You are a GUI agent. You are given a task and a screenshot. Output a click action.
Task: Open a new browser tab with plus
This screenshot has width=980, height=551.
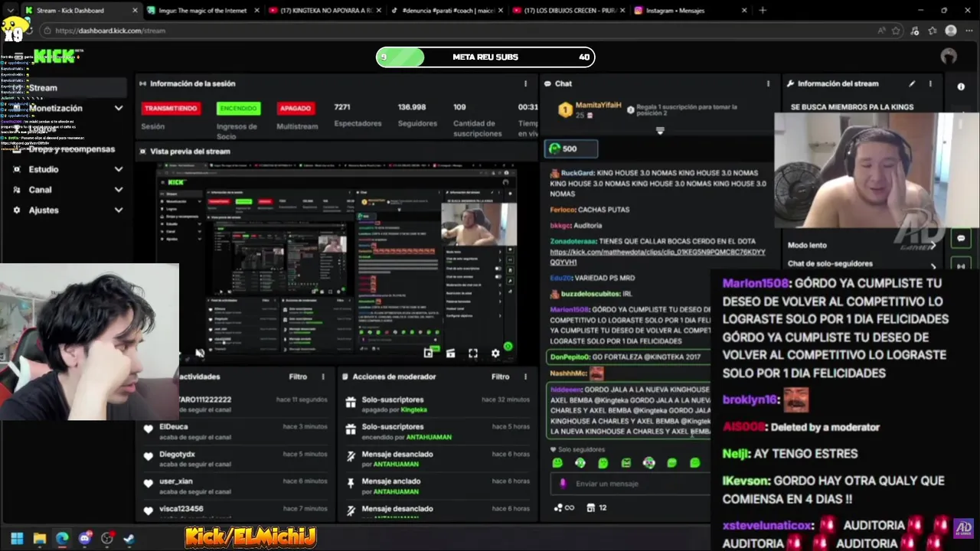click(762, 11)
